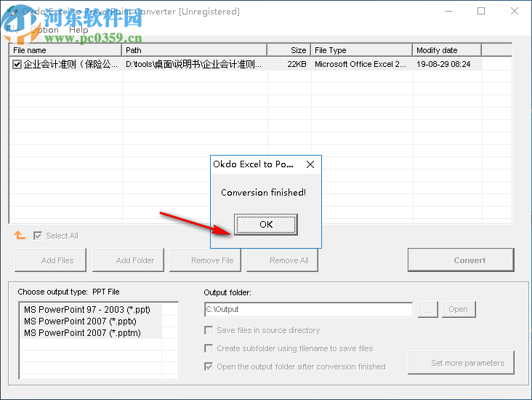Close the Okdo converter main window
This screenshot has width=532, height=400.
pyautogui.click(x=514, y=11)
